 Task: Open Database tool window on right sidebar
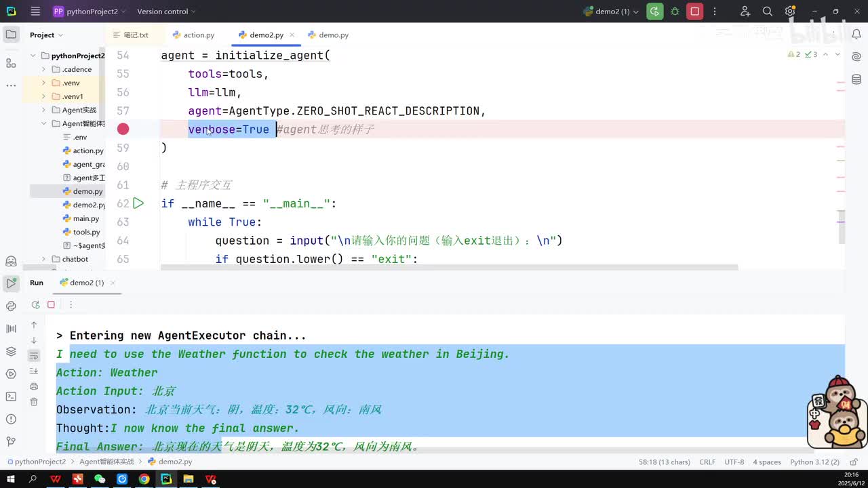click(x=857, y=80)
